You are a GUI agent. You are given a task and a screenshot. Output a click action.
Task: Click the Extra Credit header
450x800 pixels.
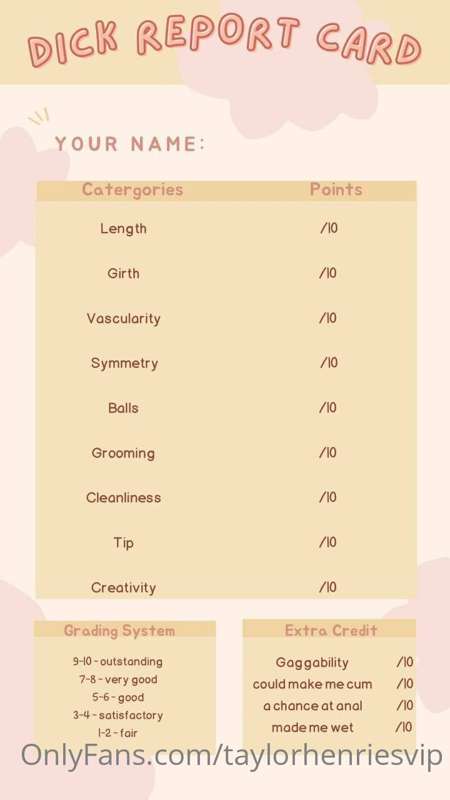[331, 631]
